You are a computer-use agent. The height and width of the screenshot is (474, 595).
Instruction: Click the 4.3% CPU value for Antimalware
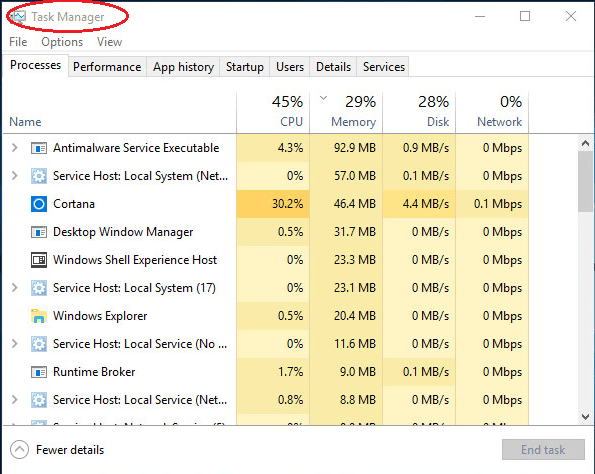click(x=290, y=148)
